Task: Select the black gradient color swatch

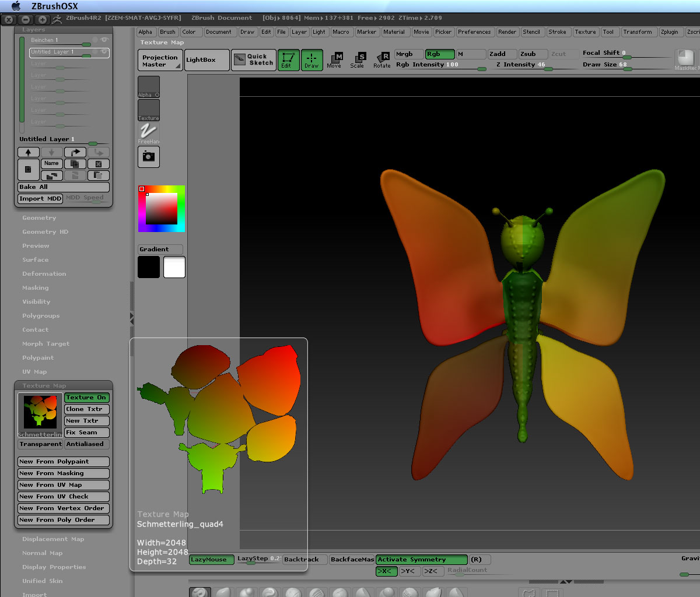Action: pyautogui.click(x=148, y=267)
